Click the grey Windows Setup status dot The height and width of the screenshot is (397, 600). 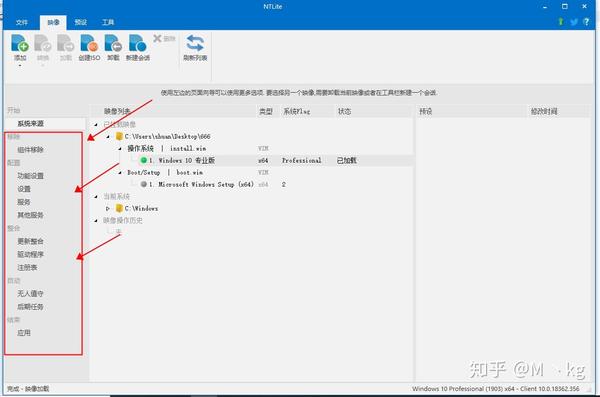point(143,184)
